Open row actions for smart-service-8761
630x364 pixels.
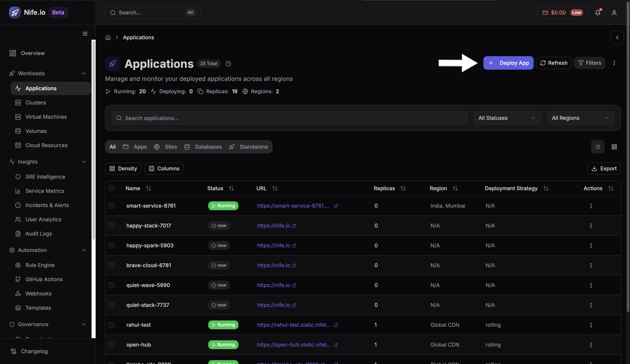click(591, 206)
